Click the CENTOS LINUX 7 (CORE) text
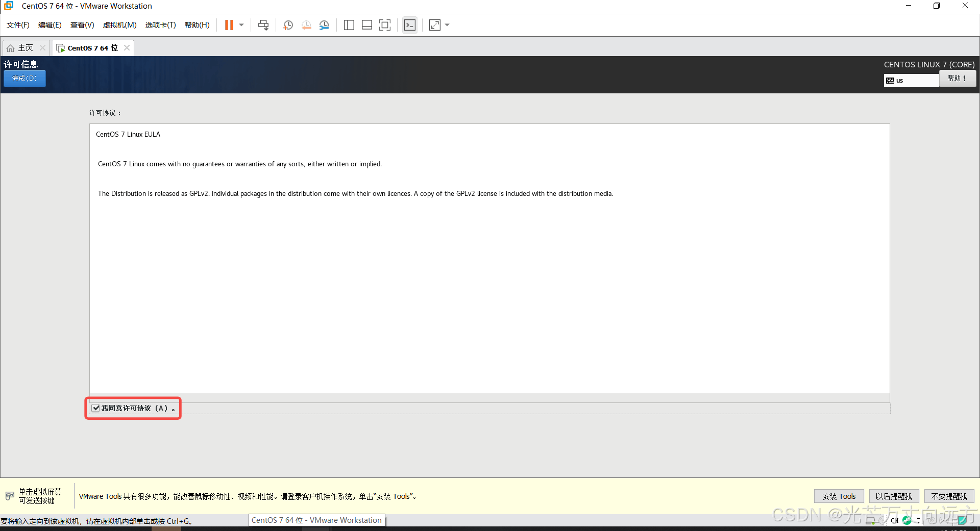The height and width of the screenshot is (531, 980). point(929,64)
